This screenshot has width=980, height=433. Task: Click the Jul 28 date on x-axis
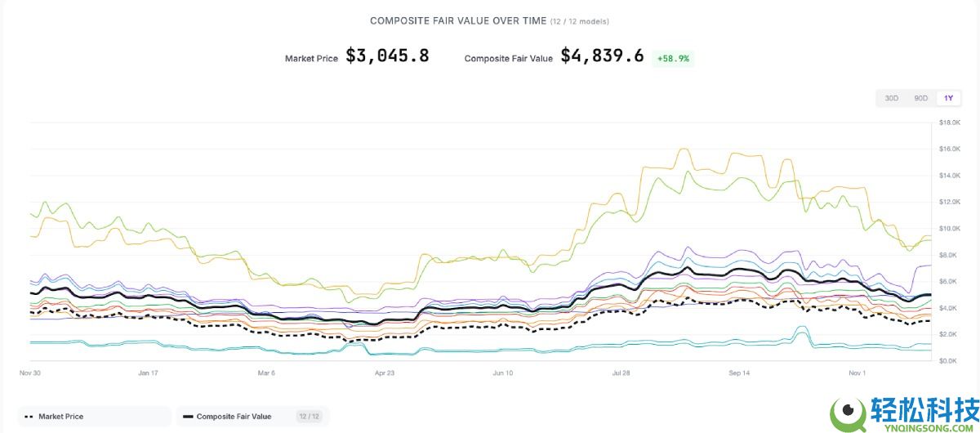(x=621, y=373)
